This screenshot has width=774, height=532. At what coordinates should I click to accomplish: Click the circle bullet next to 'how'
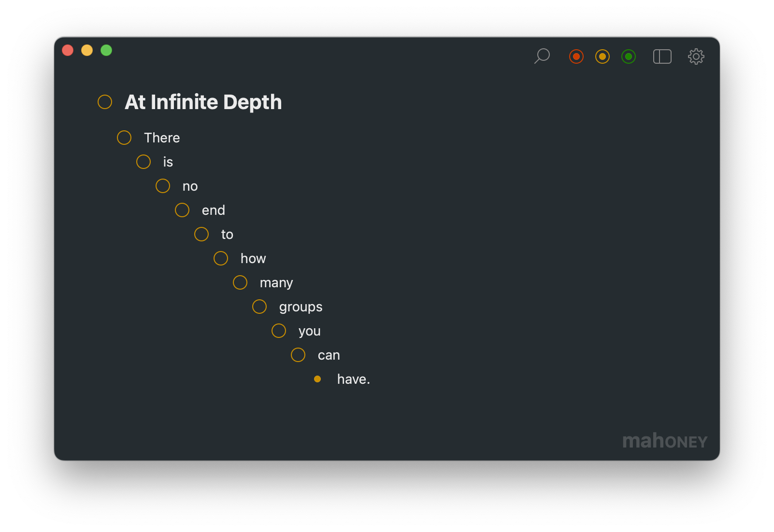[x=221, y=258]
